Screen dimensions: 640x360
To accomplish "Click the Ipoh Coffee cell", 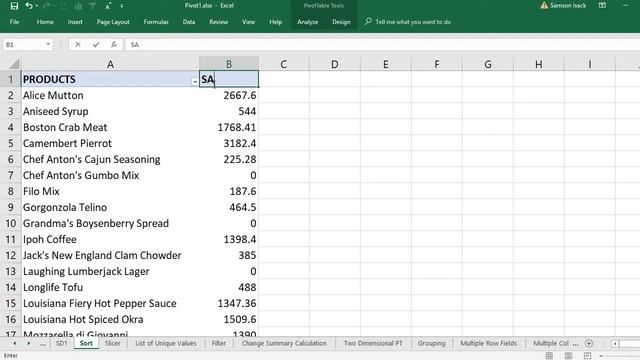I will [x=110, y=239].
